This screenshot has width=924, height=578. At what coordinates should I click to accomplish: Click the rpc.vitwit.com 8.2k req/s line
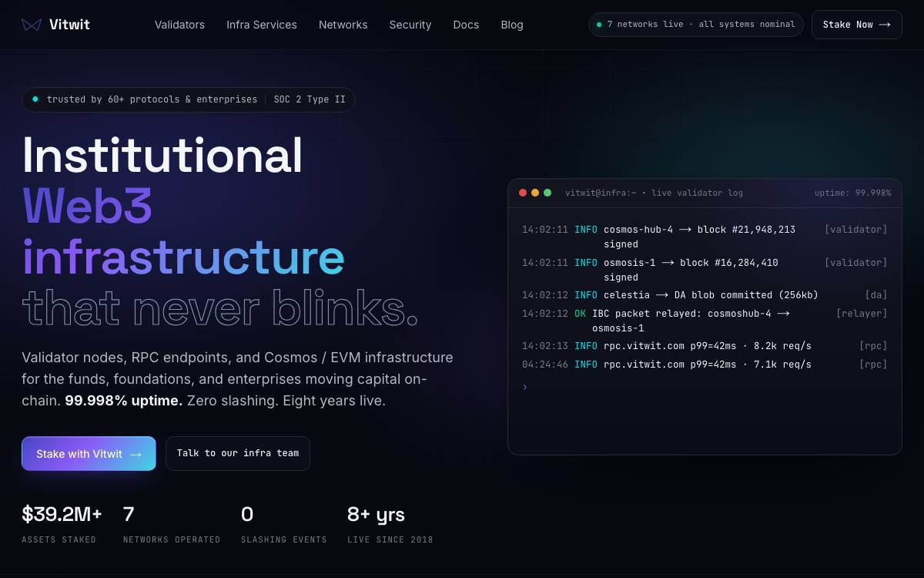[x=705, y=346]
